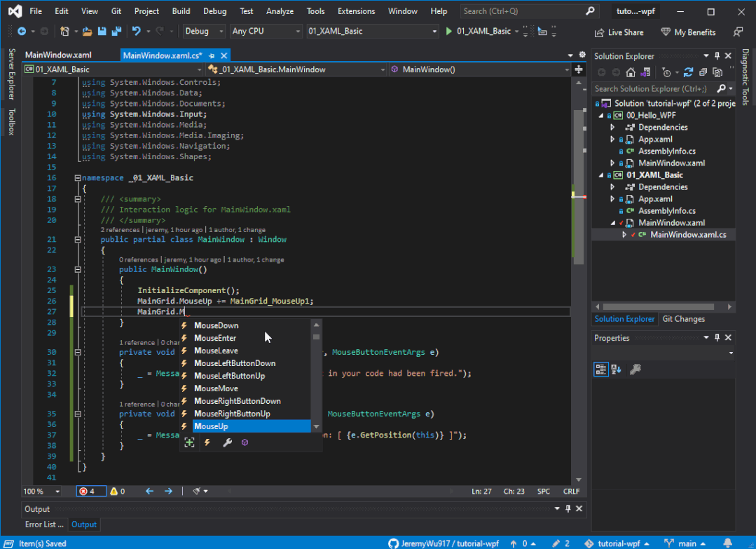This screenshot has height=549, width=756.
Task: Open the editor project scope 01_XAML_Basic dropdown
Action: [x=114, y=69]
